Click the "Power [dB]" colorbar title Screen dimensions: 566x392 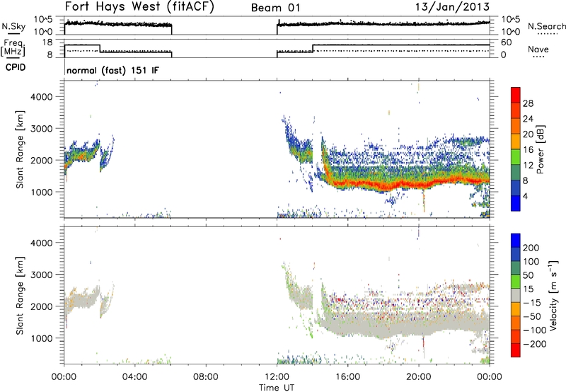pos(541,149)
